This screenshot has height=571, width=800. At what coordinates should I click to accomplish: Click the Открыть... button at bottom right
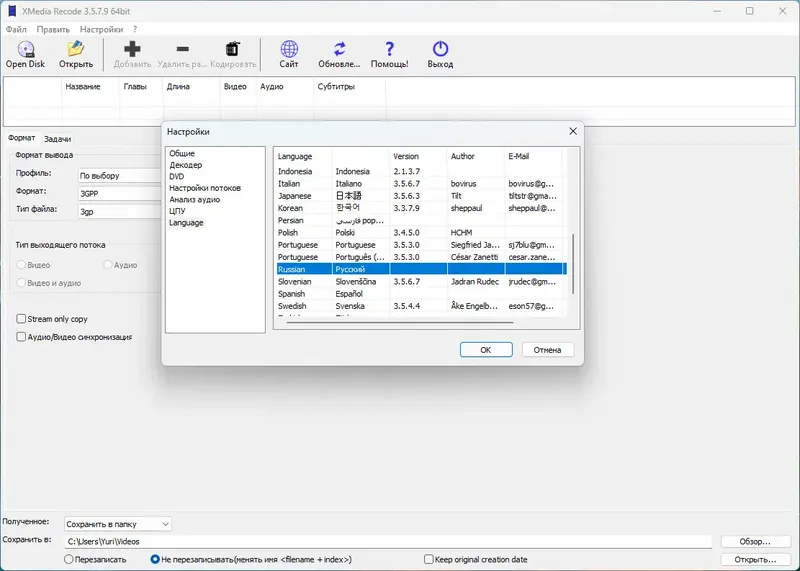(755, 559)
